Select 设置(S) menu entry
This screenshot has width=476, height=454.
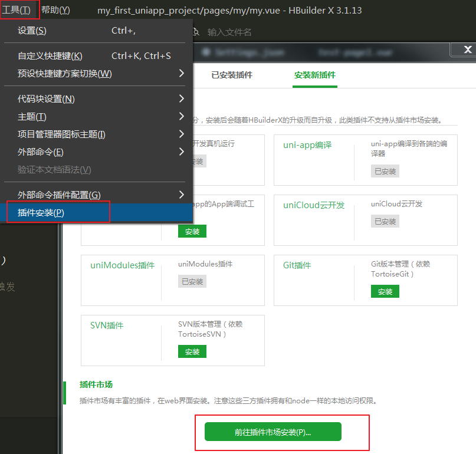95,31
